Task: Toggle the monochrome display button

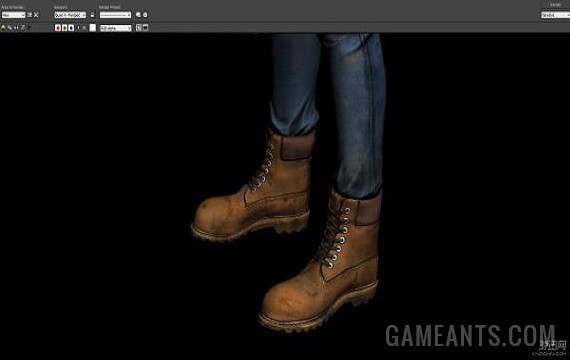Action: click(x=84, y=28)
